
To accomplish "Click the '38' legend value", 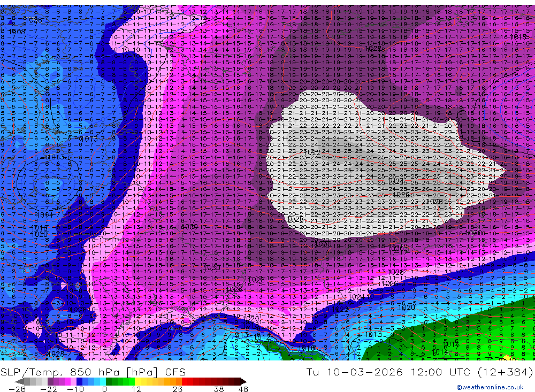I will 219,389.
